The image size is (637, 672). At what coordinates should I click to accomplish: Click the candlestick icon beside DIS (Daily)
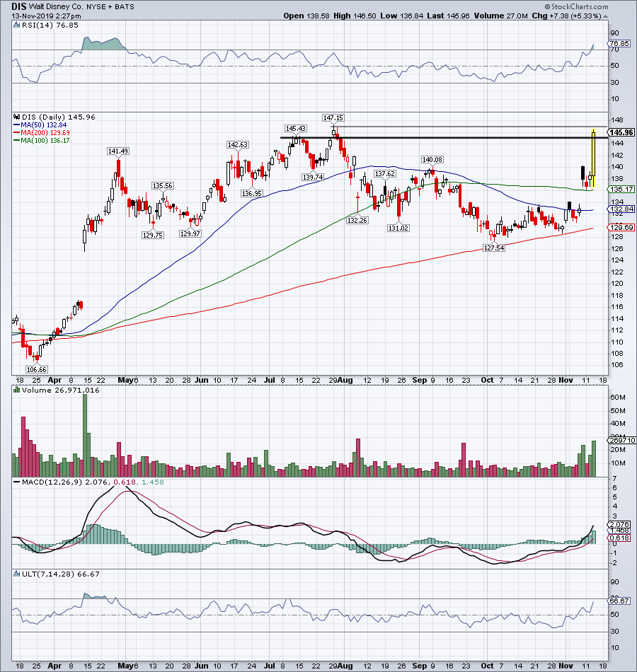[x=17, y=117]
